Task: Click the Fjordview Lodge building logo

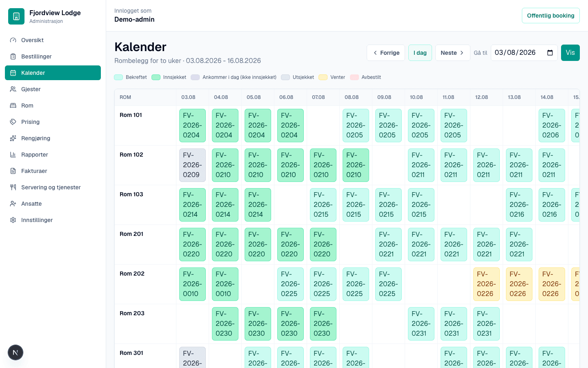Action: click(16, 16)
